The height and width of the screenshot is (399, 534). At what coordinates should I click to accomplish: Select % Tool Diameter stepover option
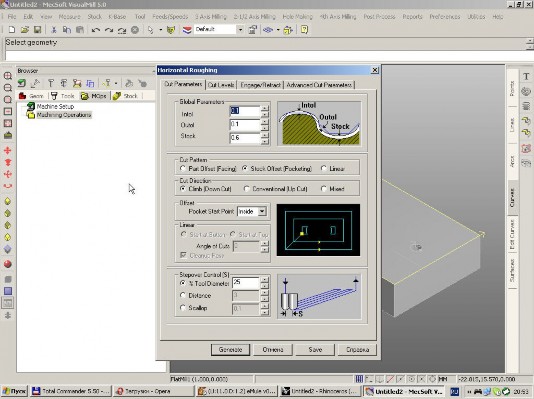[204, 283]
